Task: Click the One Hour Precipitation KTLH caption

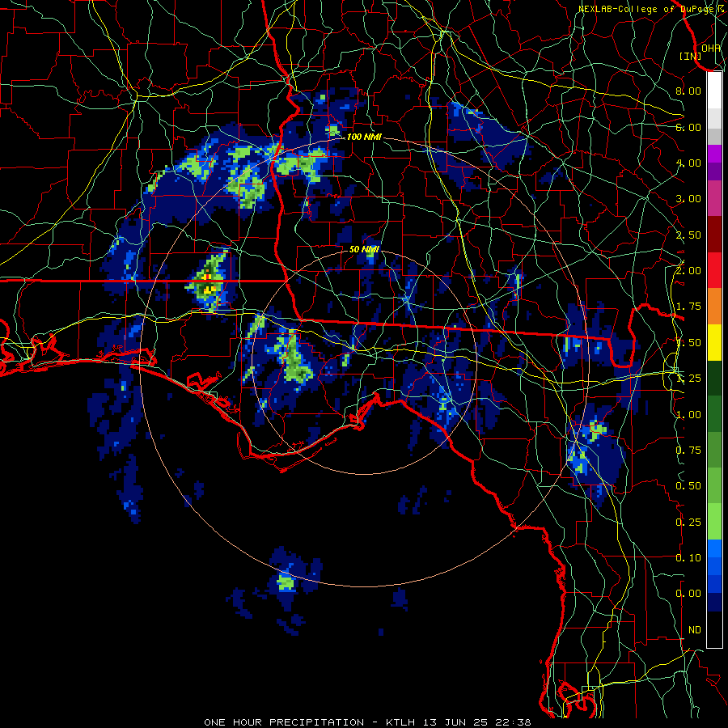Action: click(367, 722)
